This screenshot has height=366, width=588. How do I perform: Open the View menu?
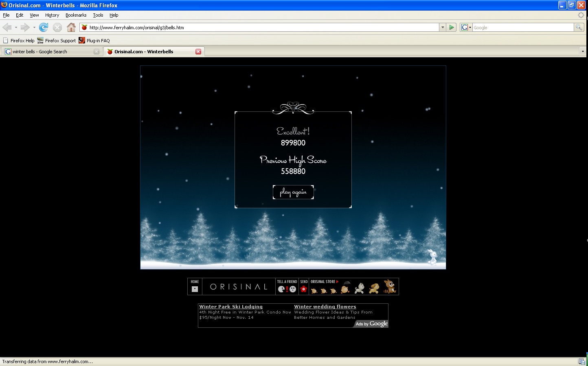(34, 15)
